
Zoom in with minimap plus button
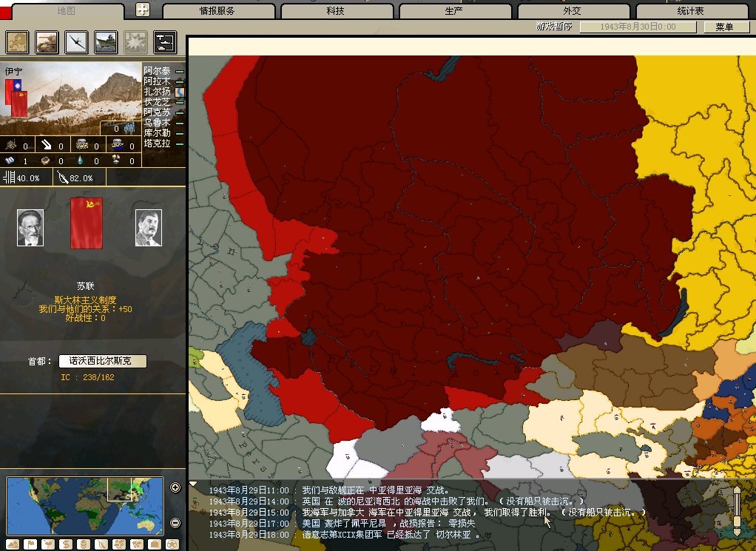pyautogui.click(x=175, y=488)
